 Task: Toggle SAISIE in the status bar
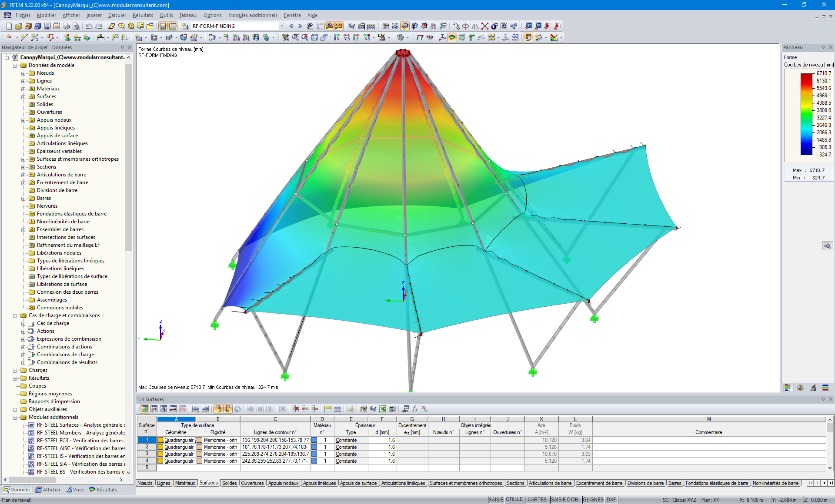(x=496, y=500)
